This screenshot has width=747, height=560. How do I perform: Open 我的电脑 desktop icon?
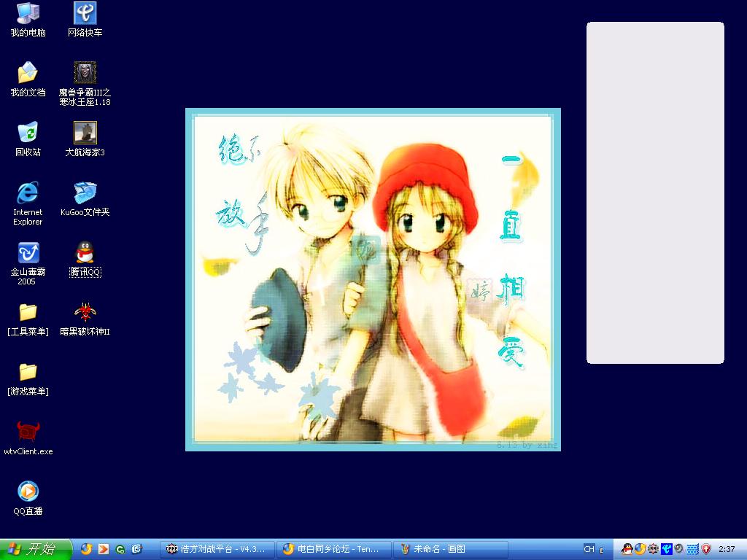pyautogui.click(x=28, y=13)
